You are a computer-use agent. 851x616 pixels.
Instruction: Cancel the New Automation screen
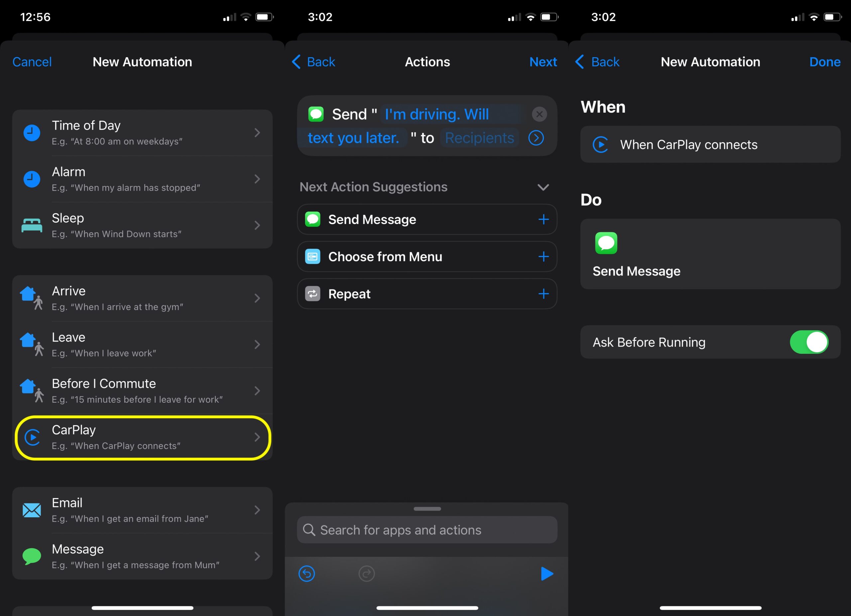click(32, 62)
